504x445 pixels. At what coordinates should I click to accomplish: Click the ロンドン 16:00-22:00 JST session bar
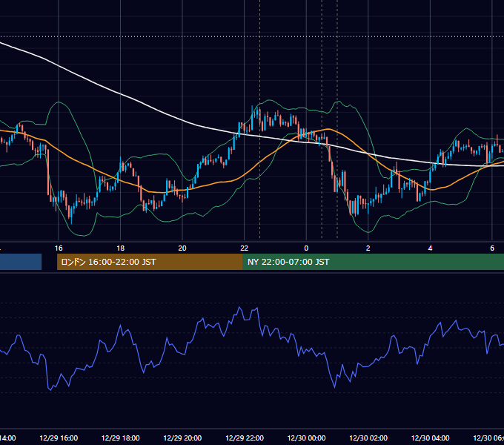coord(150,262)
